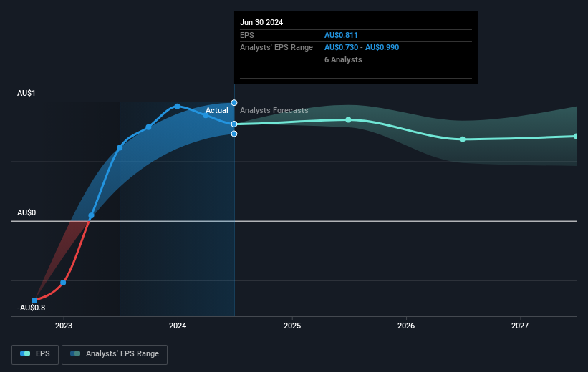Click the 2027 x-axis label

(x=520, y=325)
